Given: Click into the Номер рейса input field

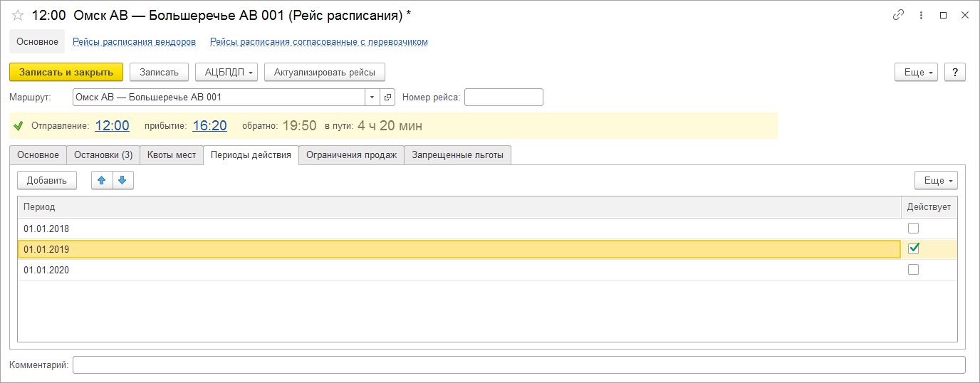Looking at the screenshot, I should pyautogui.click(x=503, y=97).
